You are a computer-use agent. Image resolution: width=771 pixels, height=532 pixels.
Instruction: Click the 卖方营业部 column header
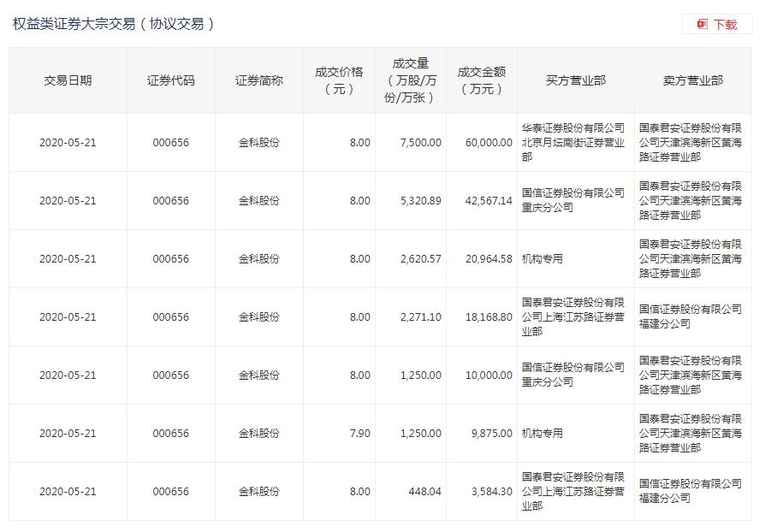click(x=693, y=80)
